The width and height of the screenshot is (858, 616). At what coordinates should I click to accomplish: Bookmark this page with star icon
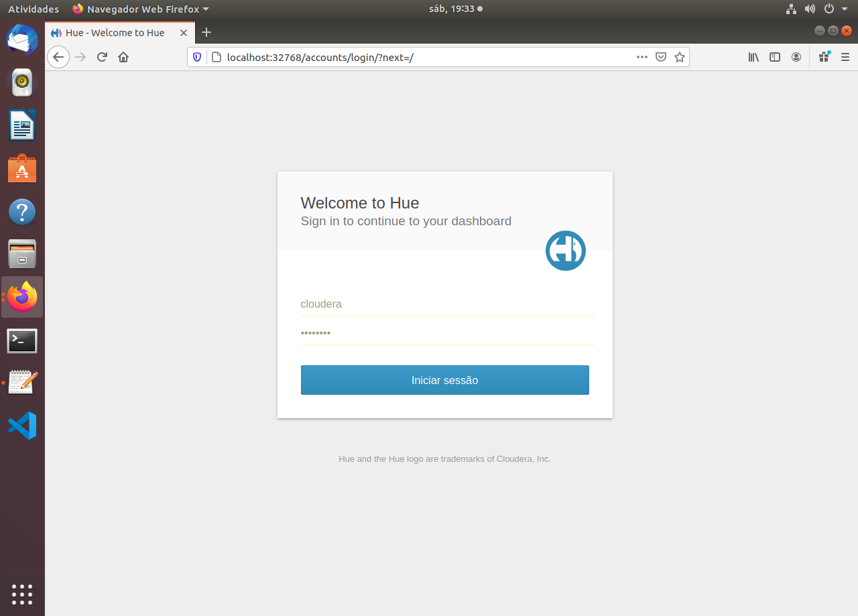680,57
